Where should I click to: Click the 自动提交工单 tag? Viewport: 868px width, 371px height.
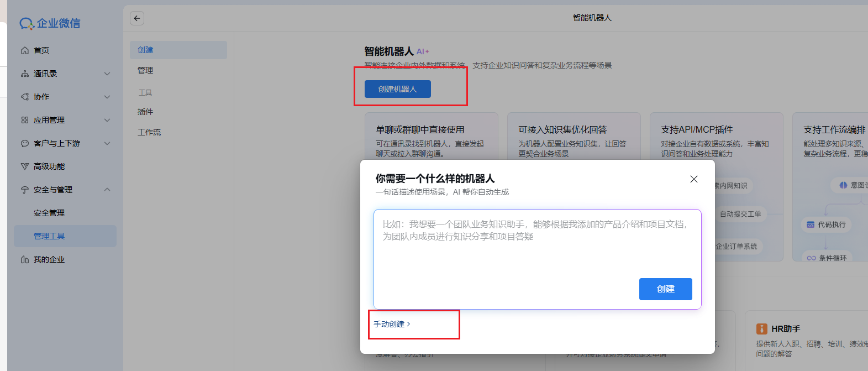click(740, 214)
